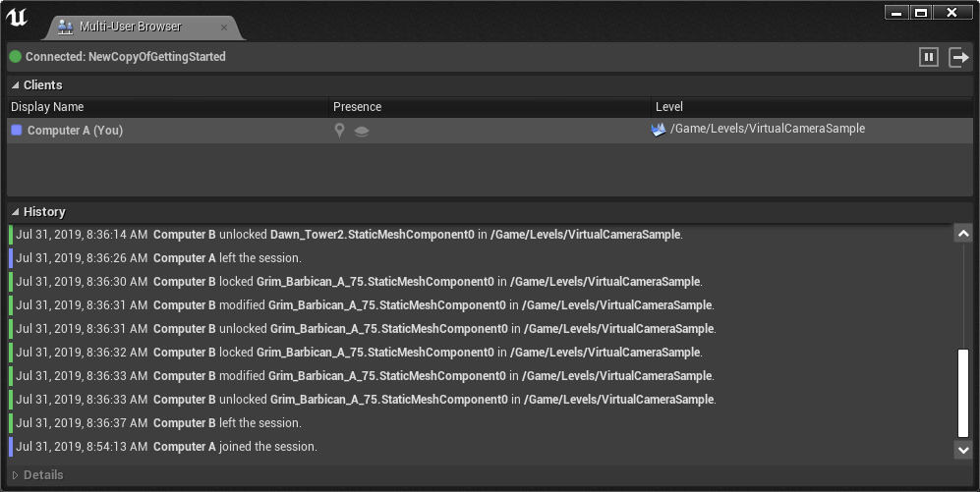Click the level map icon beside path
The image size is (980, 492).
659,129
